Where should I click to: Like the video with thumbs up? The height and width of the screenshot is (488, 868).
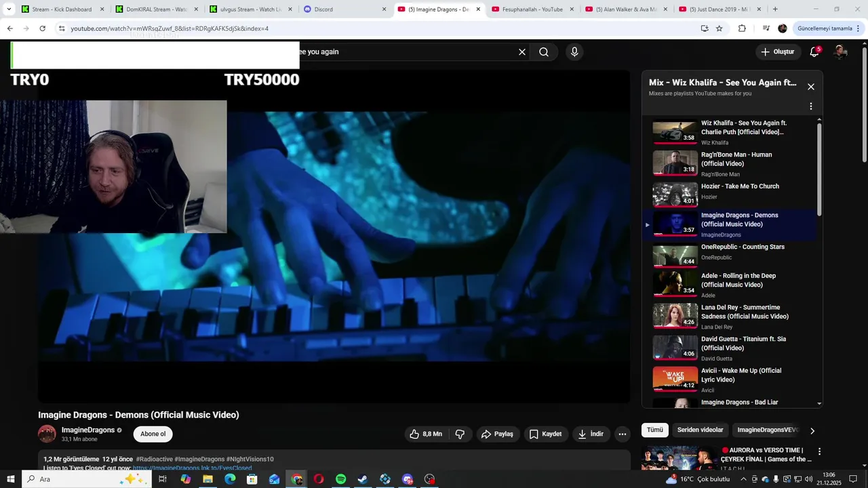point(425,434)
